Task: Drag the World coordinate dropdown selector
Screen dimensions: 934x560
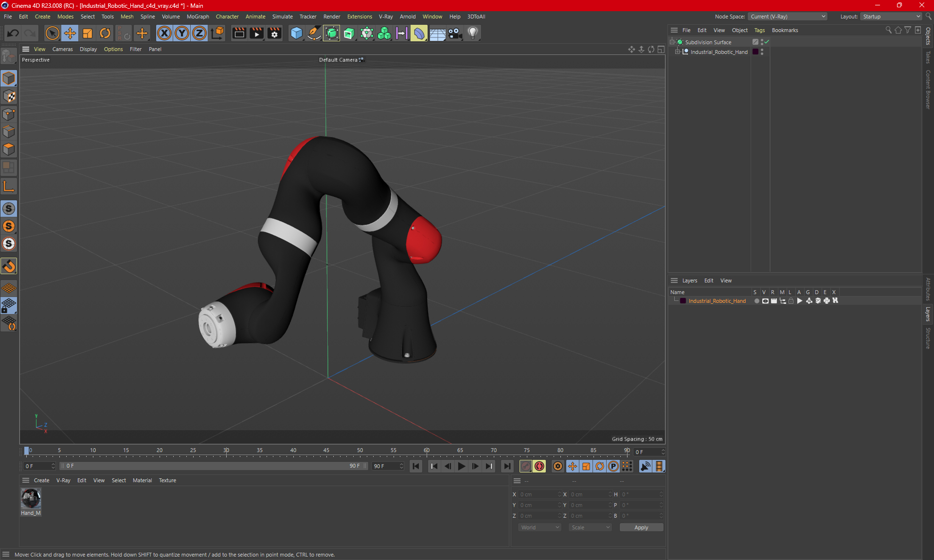Action: point(539,526)
